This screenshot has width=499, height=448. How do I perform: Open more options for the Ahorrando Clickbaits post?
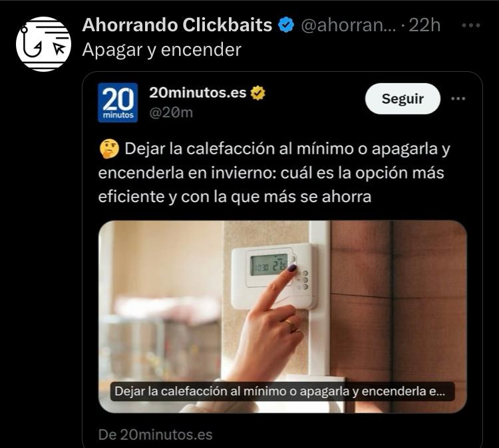(x=470, y=25)
